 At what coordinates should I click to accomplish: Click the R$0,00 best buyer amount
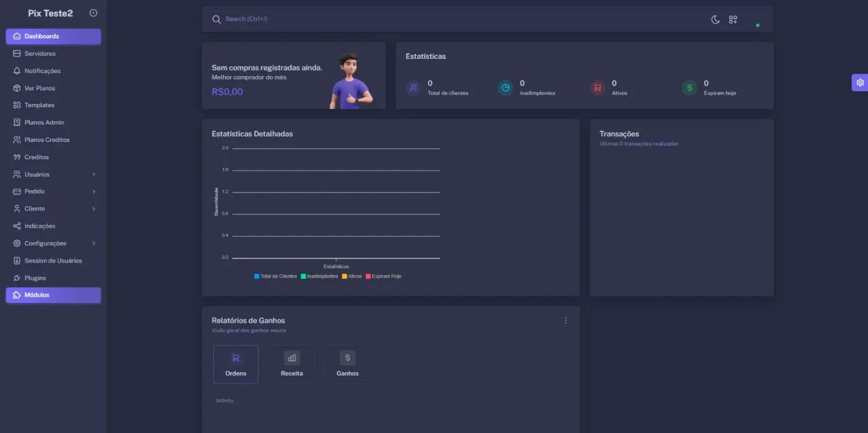[227, 92]
